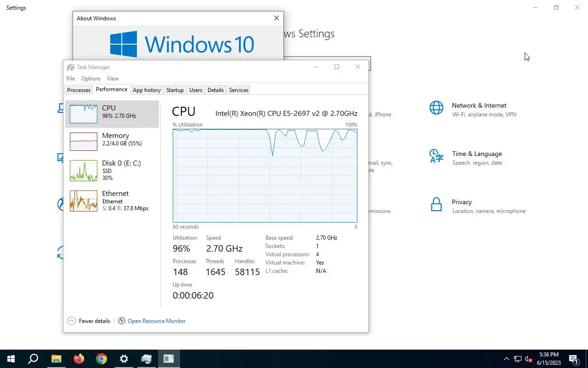Click the Time & Language icon
The height and width of the screenshot is (368, 588).
tap(436, 156)
